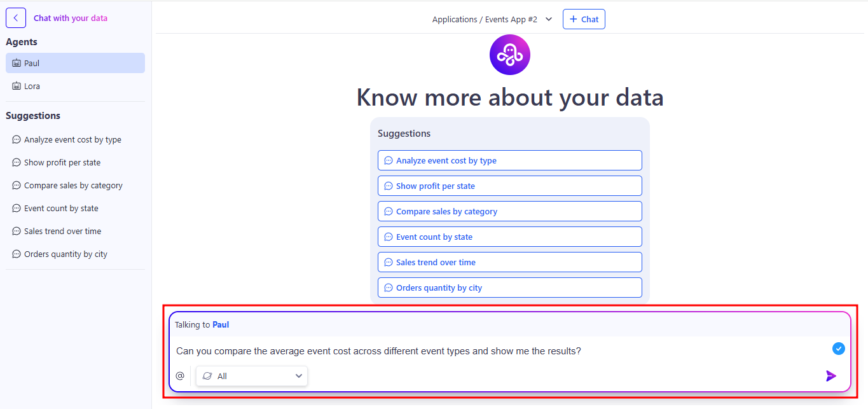
Task: Click the robot icon beside Lora
Action: click(17, 87)
